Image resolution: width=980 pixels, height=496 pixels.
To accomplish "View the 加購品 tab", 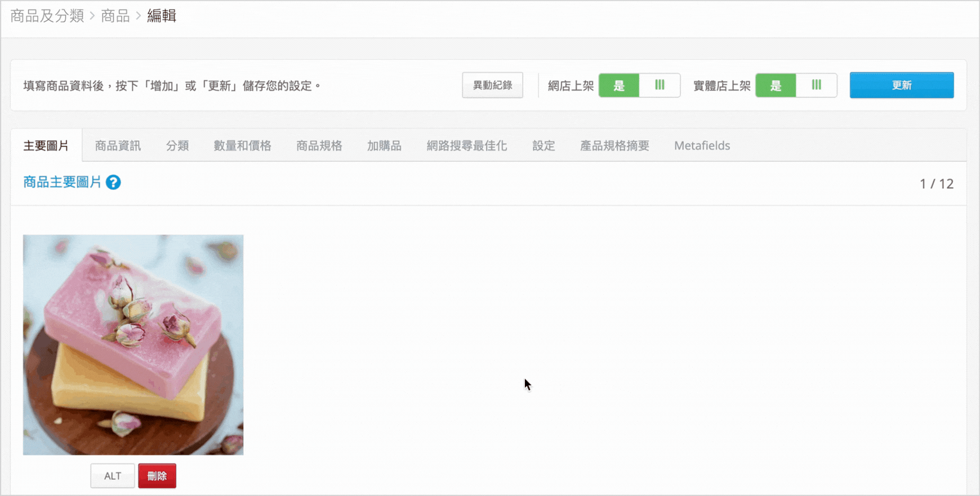I will click(384, 145).
